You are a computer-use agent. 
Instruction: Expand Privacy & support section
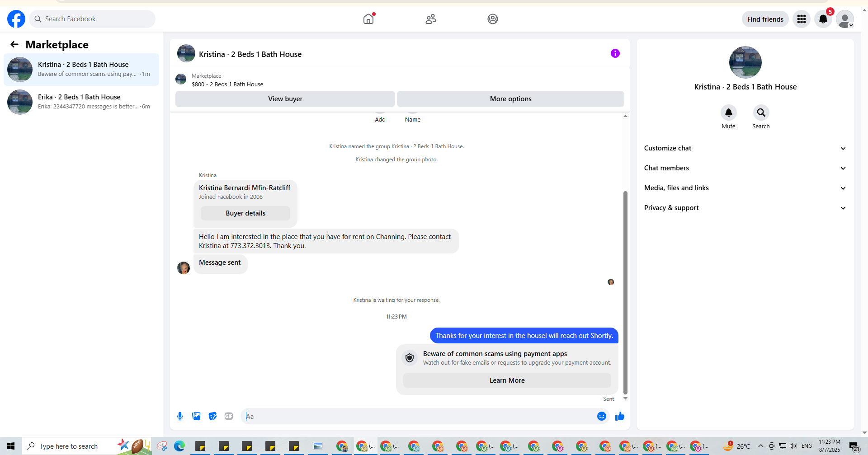coord(745,208)
